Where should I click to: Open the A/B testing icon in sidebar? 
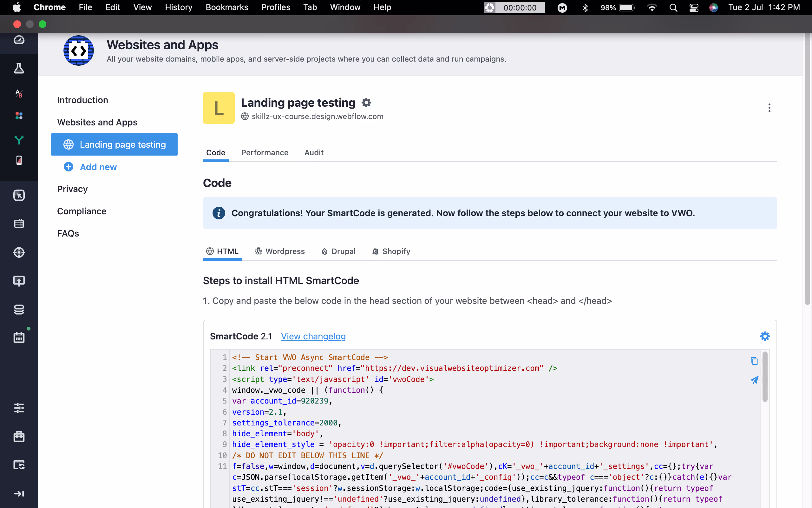[19, 93]
